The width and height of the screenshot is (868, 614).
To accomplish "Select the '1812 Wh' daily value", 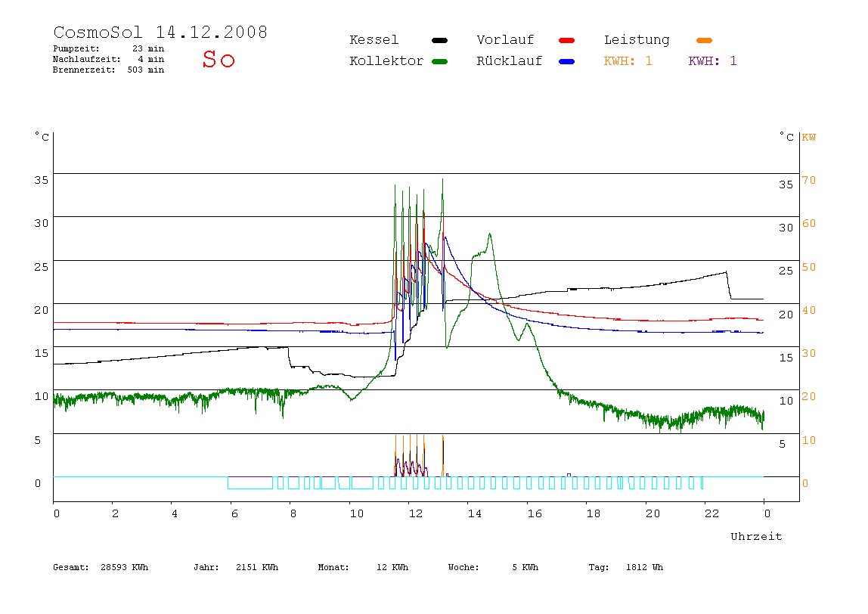I will click(644, 567).
